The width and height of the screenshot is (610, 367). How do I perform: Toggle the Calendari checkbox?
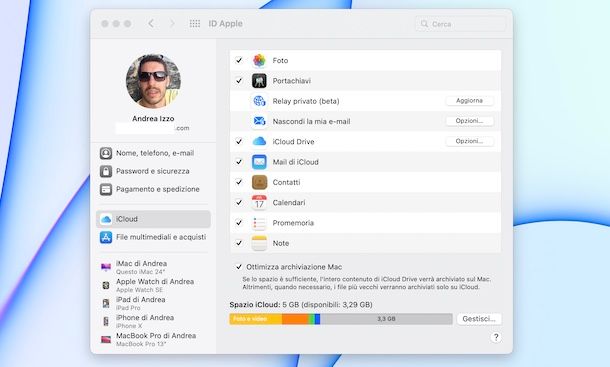[x=239, y=202]
